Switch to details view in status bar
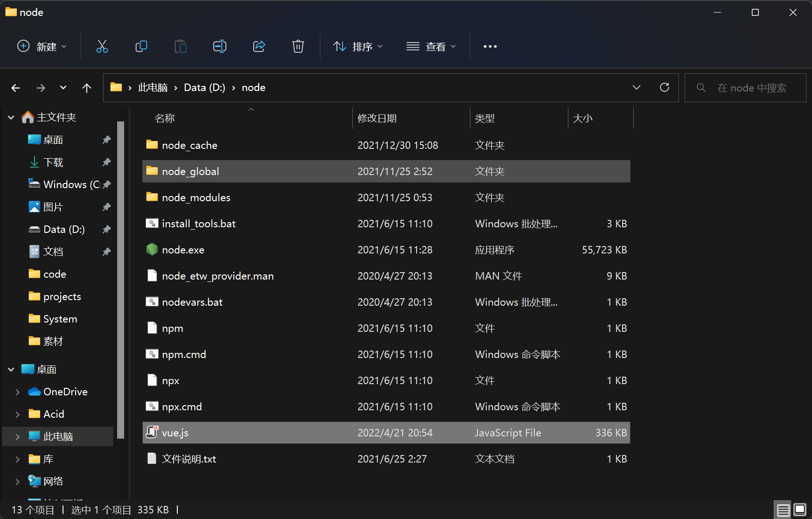This screenshot has width=812, height=519. [x=784, y=510]
